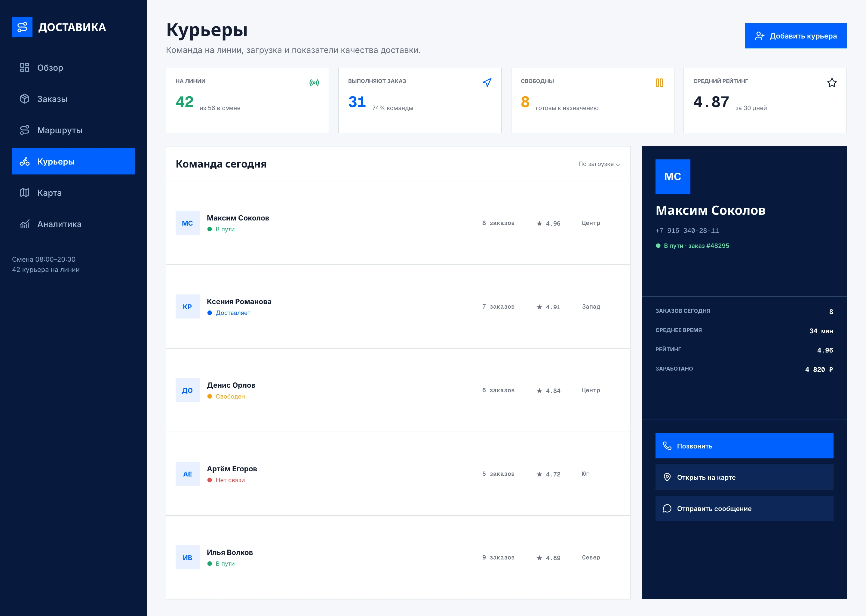The image size is (866, 616).
Task: Click the Доставика logo icon
Action: 22,27
